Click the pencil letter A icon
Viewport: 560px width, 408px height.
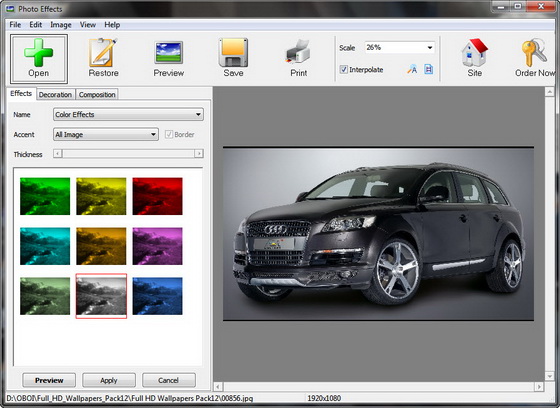tap(412, 69)
